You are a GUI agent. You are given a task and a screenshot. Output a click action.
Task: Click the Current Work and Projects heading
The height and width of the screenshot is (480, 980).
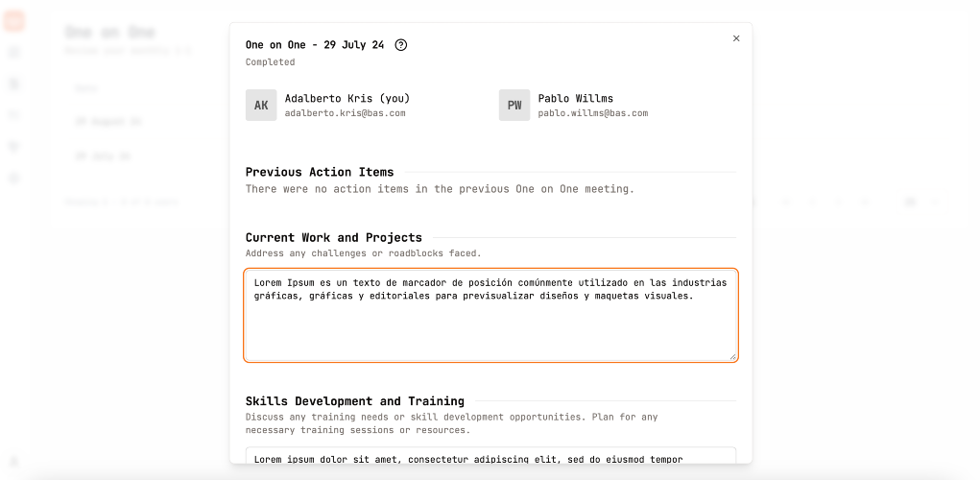click(x=334, y=237)
